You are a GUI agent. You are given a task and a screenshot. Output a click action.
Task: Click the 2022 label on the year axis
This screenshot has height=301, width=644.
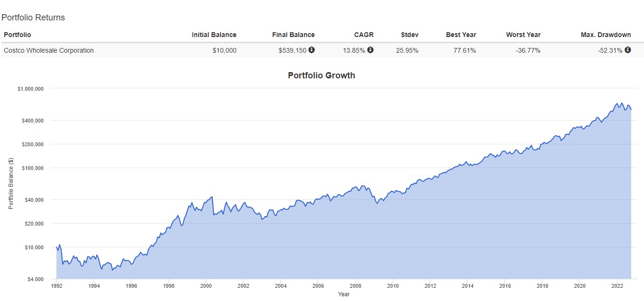click(617, 286)
